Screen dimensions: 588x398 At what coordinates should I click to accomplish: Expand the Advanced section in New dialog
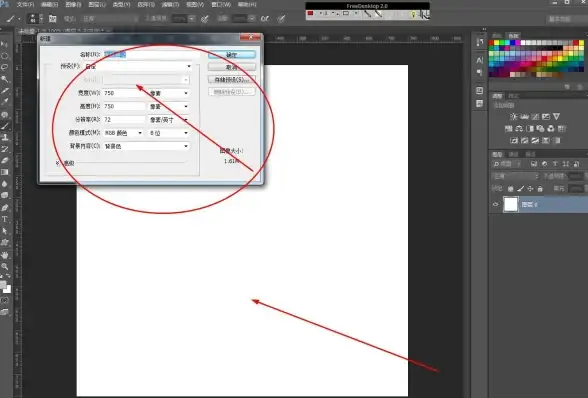click(x=57, y=163)
